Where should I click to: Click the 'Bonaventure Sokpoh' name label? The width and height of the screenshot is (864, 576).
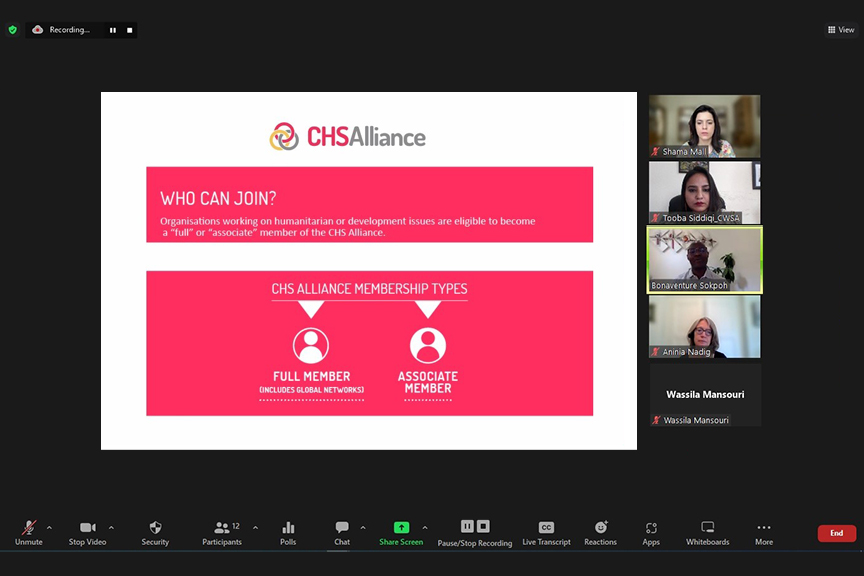point(689,286)
